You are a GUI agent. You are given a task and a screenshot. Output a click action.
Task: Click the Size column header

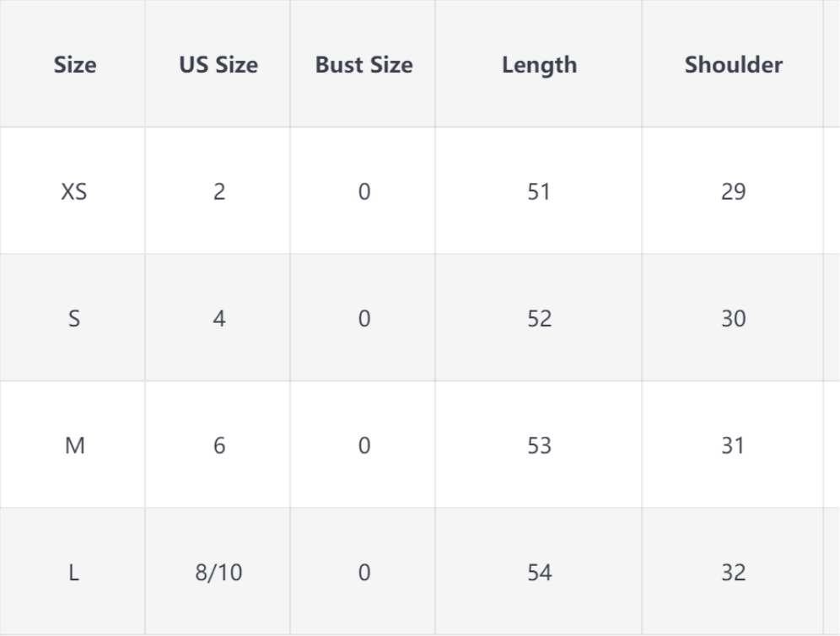coord(75,65)
